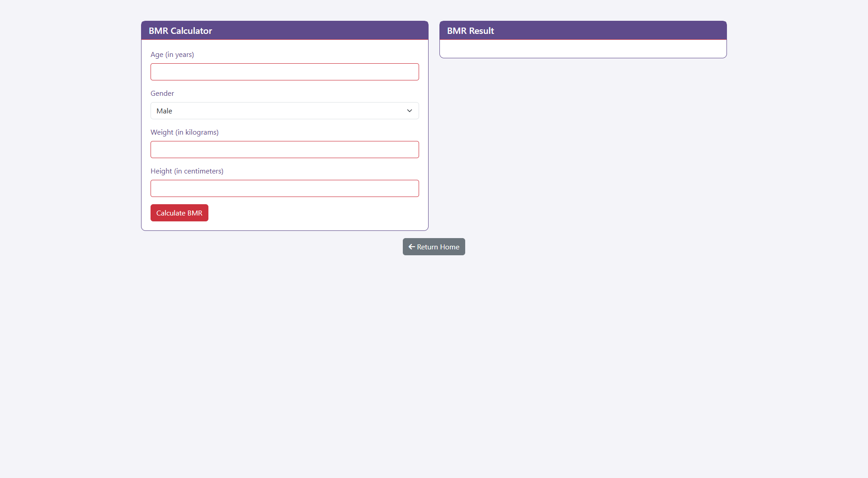
Task: Click the chevron arrow in Gender select
Action: [x=409, y=111]
